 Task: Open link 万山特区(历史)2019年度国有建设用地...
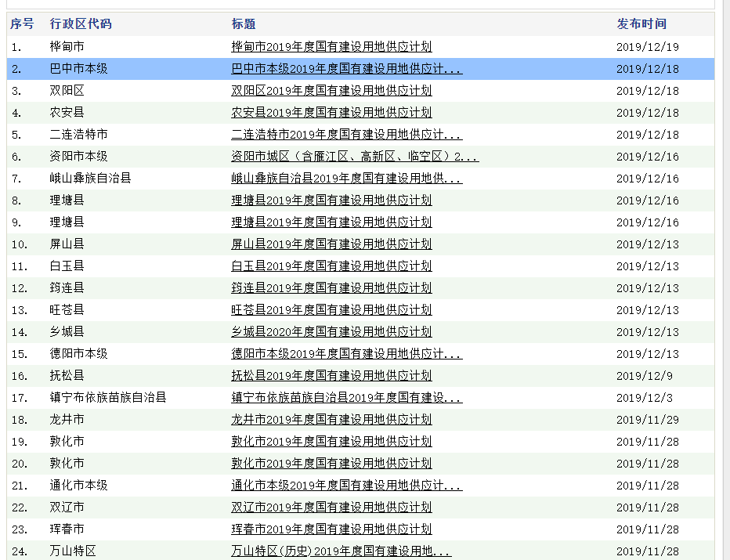(x=342, y=551)
